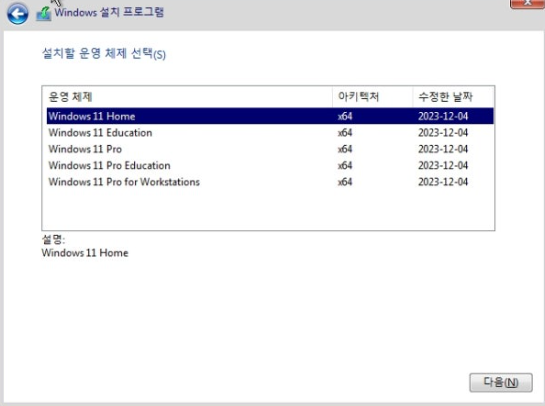Click the 아키텍처 column header
This screenshot has height=406, width=545.
(x=373, y=97)
